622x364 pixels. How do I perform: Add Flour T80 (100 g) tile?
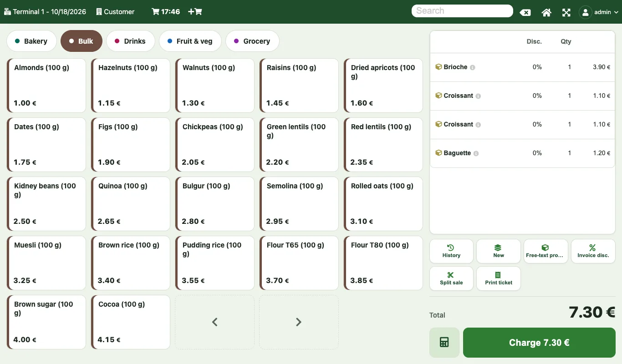(383, 263)
